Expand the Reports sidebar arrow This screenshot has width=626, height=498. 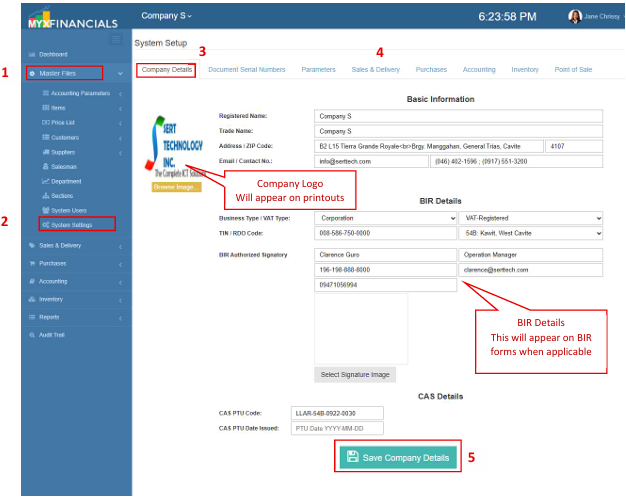pyautogui.click(x=120, y=319)
